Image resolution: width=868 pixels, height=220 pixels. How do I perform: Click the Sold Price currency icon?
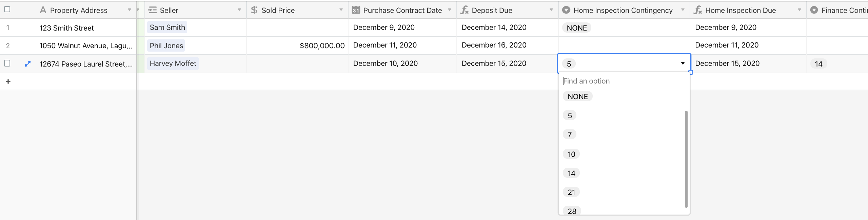[x=254, y=10]
